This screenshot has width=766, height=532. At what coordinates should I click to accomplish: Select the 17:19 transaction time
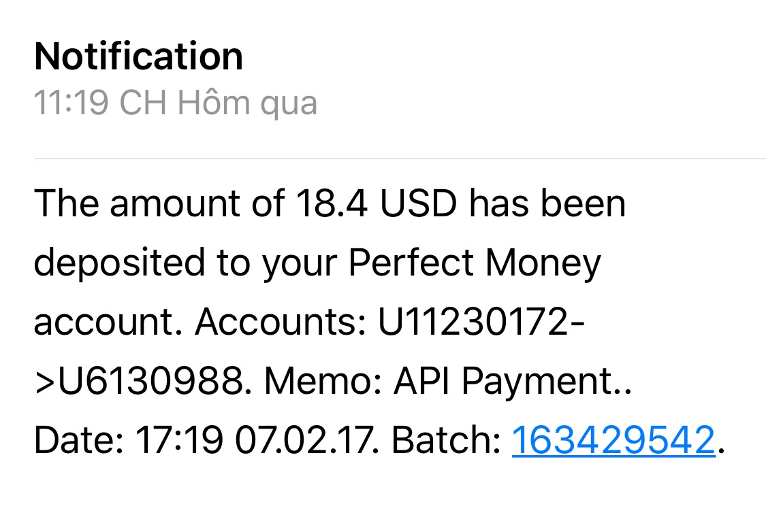[x=179, y=440]
